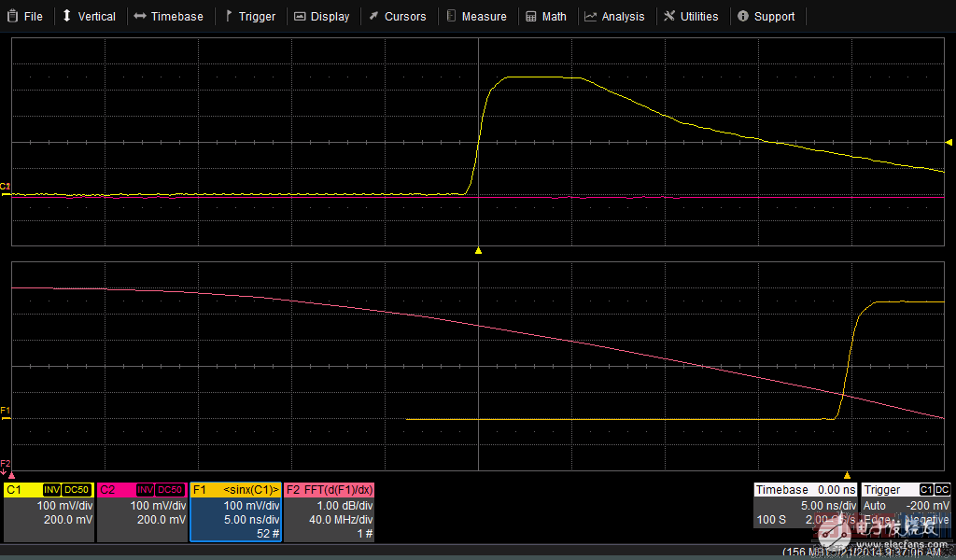
Task: Open the Trigger descriptor box header
Action: (x=906, y=490)
